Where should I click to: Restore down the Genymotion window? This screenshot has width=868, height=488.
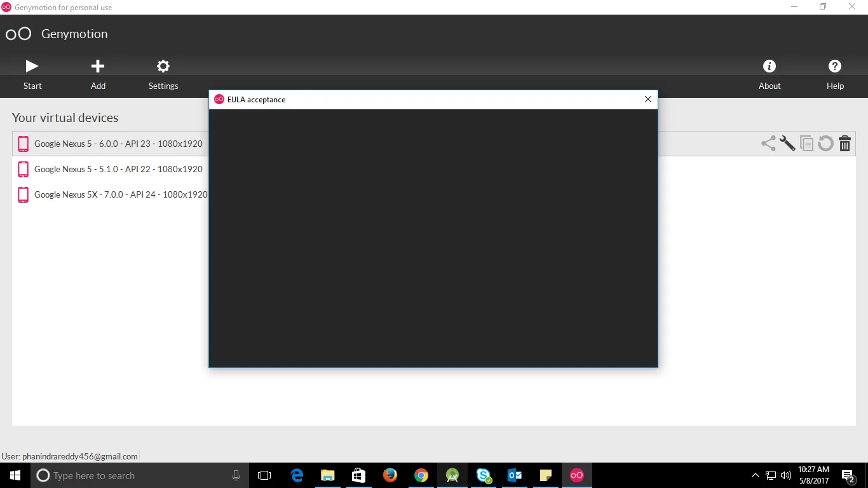click(824, 7)
